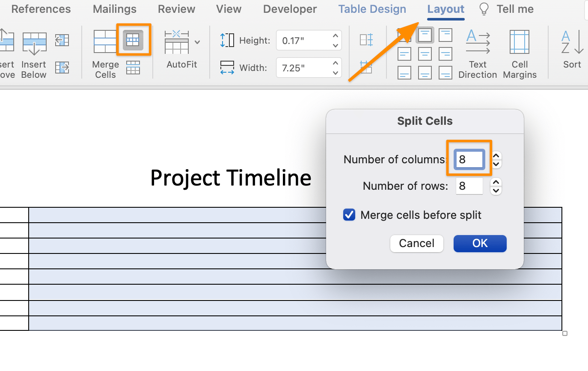Select the Align Bottom Right icon

pyautogui.click(x=445, y=73)
